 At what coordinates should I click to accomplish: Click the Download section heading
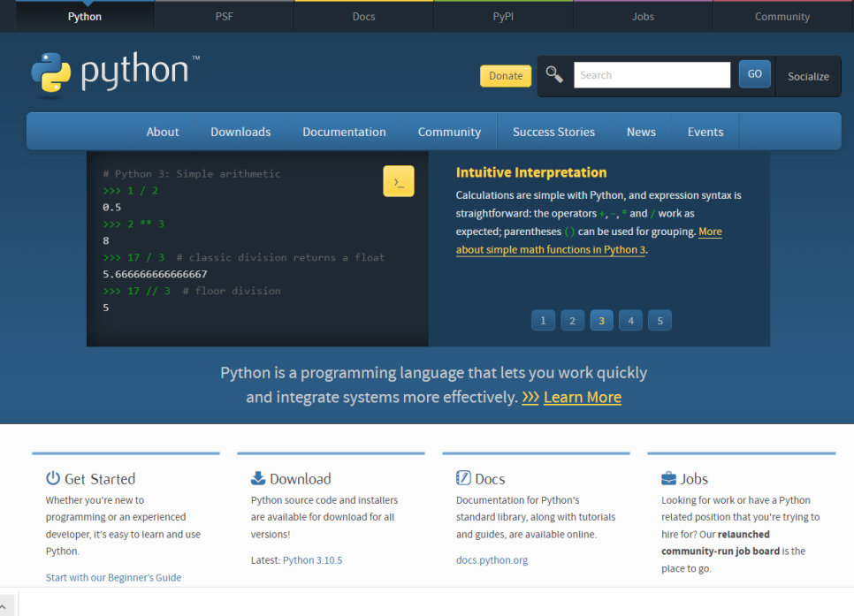coord(300,479)
